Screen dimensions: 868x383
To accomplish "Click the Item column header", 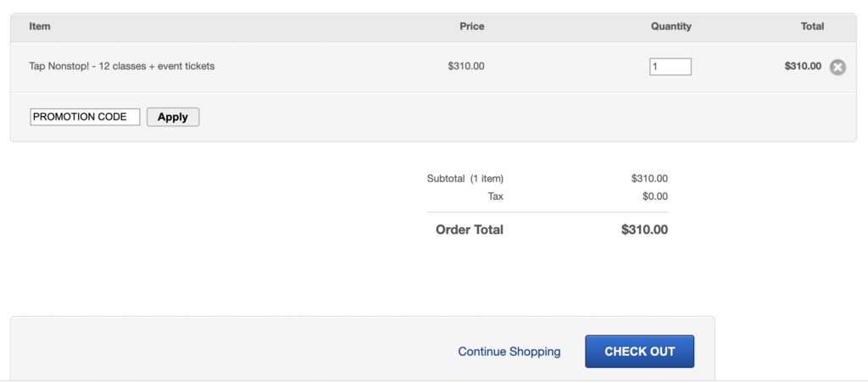I will (x=40, y=26).
